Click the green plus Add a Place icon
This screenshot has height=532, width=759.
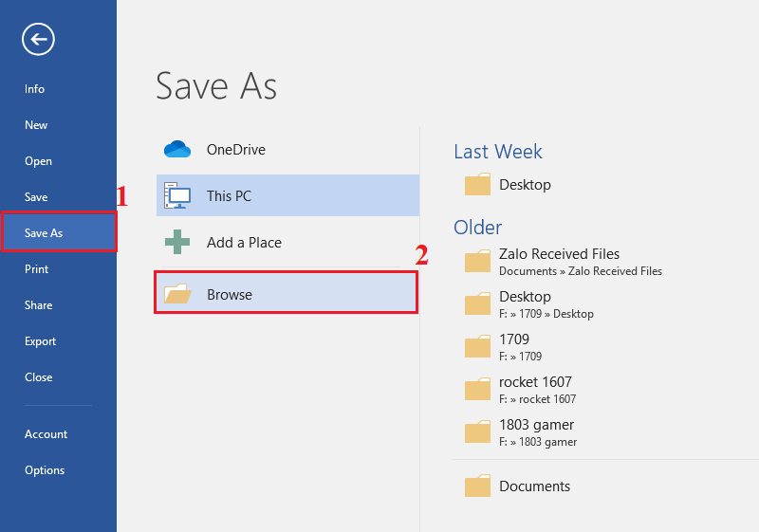(177, 243)
